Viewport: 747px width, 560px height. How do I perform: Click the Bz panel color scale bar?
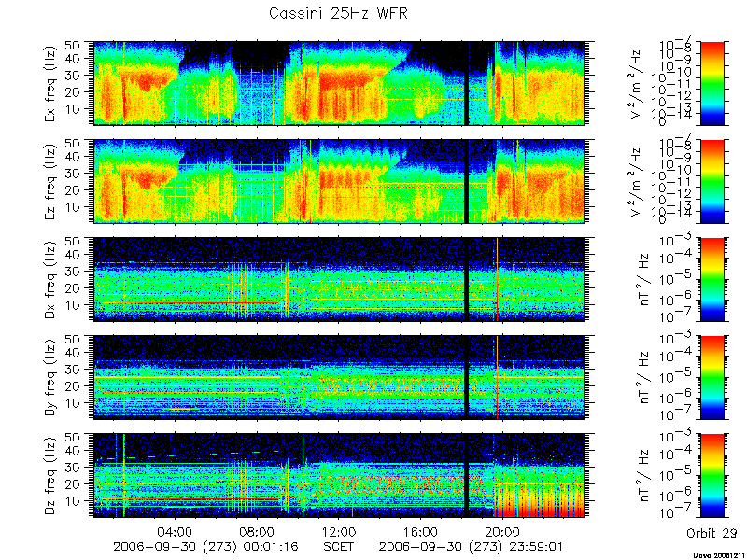(712, 475)
